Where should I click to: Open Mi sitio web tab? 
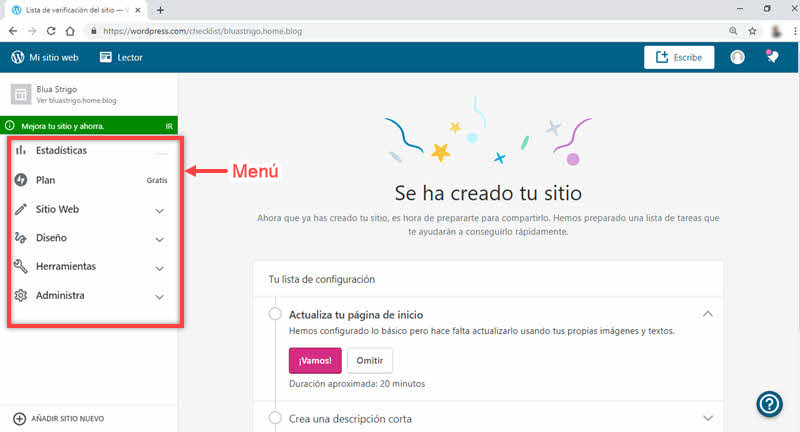(x=44, y=57)
